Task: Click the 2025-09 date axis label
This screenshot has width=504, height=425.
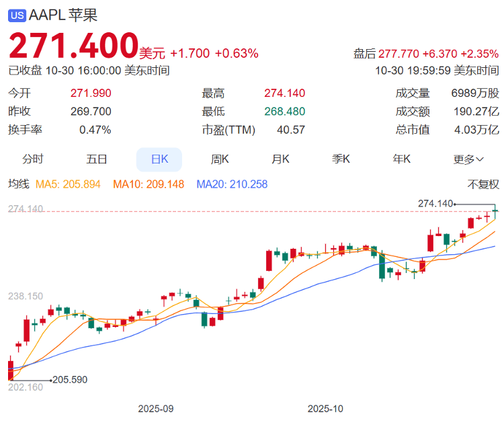Action: pyautogui.click(x=156, y=408)
